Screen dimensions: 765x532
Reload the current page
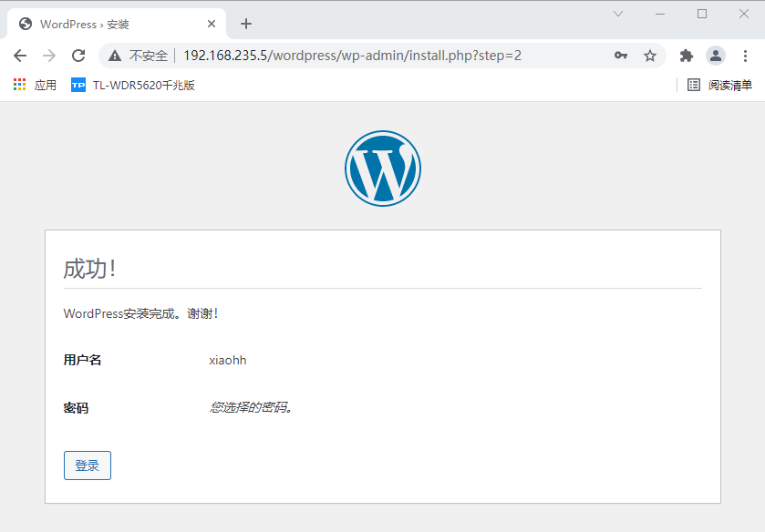(78, 56)
